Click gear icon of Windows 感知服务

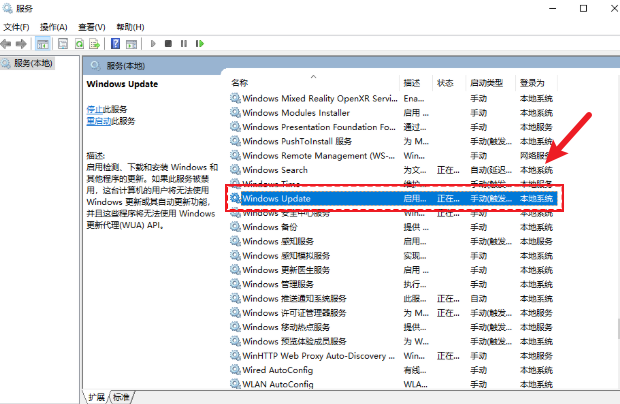(x=235, y=241)
